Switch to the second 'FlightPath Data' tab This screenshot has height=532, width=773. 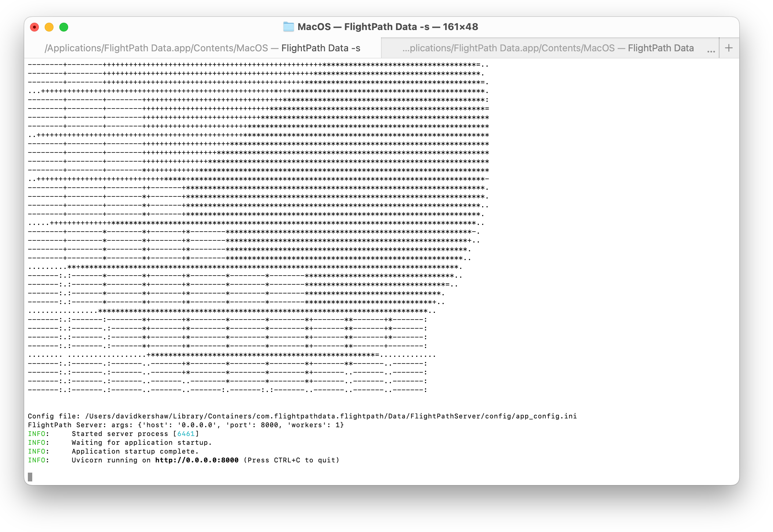[548, 48]
